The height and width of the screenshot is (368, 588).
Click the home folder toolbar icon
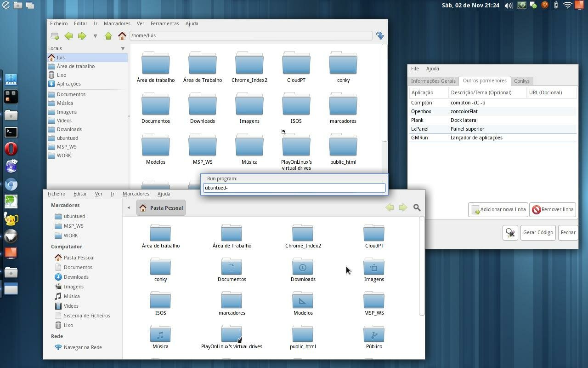point(122,36)
